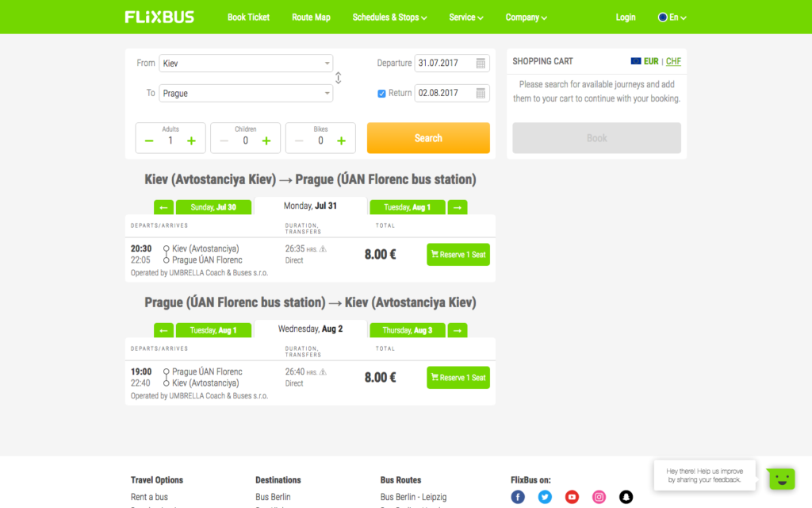Image resolution: width=812 pixels, height=508 pixels.
Task: Open FlixBus YouTube icon link
Action: 572,497
